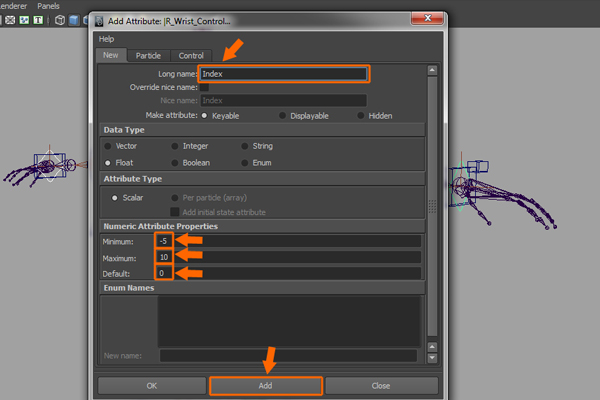Choose Vector data type
Image resolution: width=600 pixels, height=400 pixels.
click(x=108, y=146)
